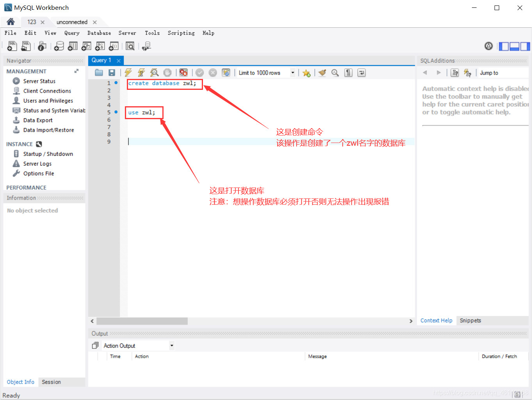Viewport: 532px width, 400px height.
Task: Toggle word wrapping icon
Action: [x=362, y=73]
